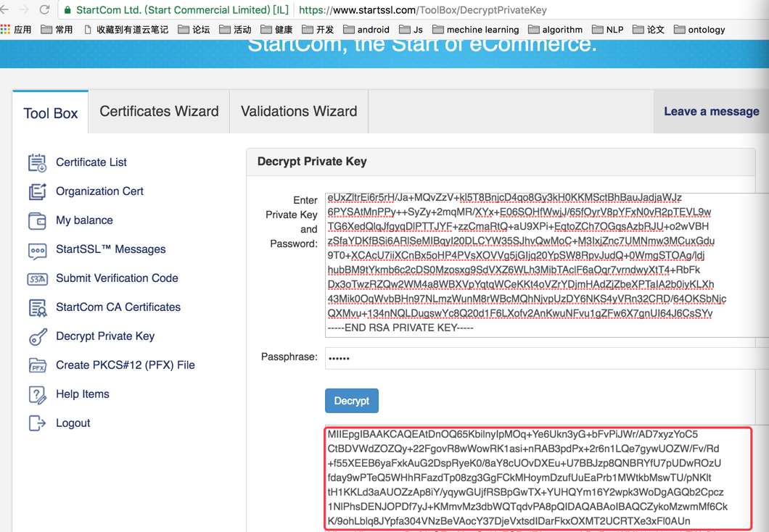Open Submit Verification Code link
This screenshot has height=532, width=769.
click(x=117, y=278)
